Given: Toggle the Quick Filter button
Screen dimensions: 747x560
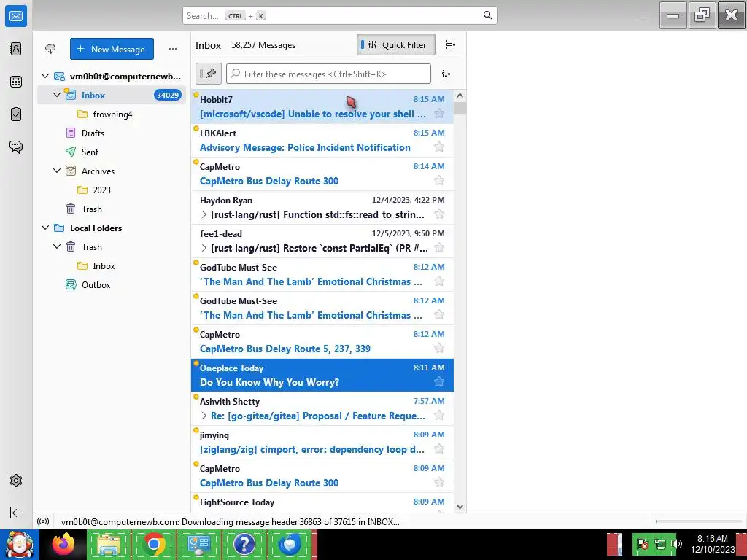Looking at the screenshot, I should pos(395,44).
